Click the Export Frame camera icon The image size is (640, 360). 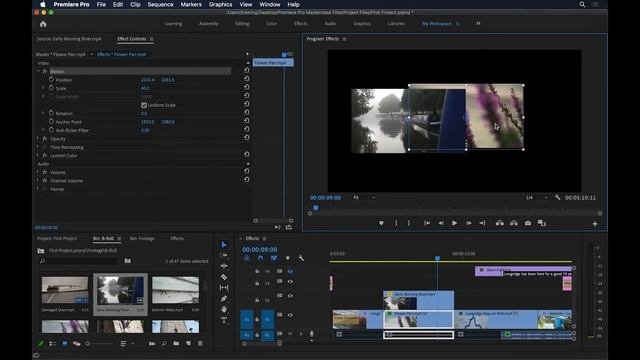coord(528,223)
